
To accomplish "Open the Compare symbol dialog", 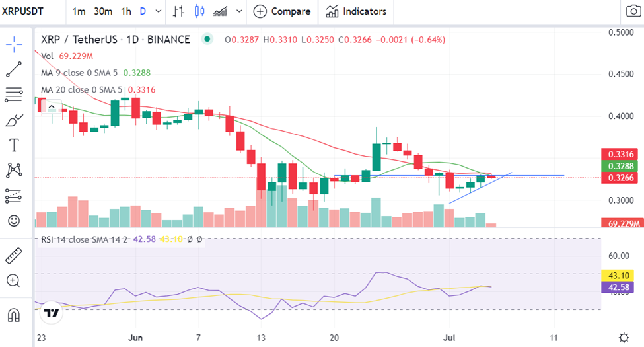I will pos(282,11).
